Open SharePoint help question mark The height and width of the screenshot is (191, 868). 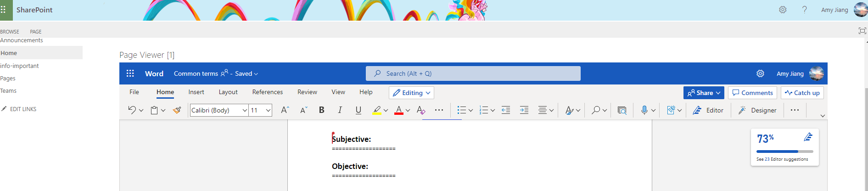click(x=804, y=10)
